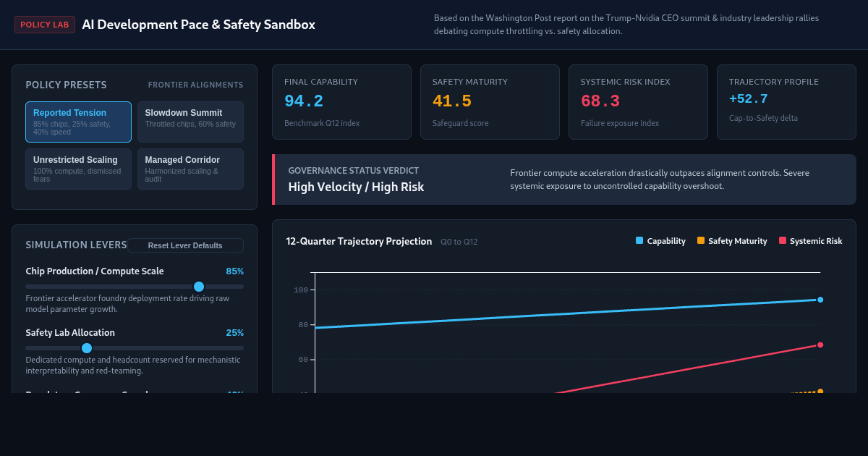Click the orange Safety Maturity legend swatch
868x456 pixels.
click(701, 241)
